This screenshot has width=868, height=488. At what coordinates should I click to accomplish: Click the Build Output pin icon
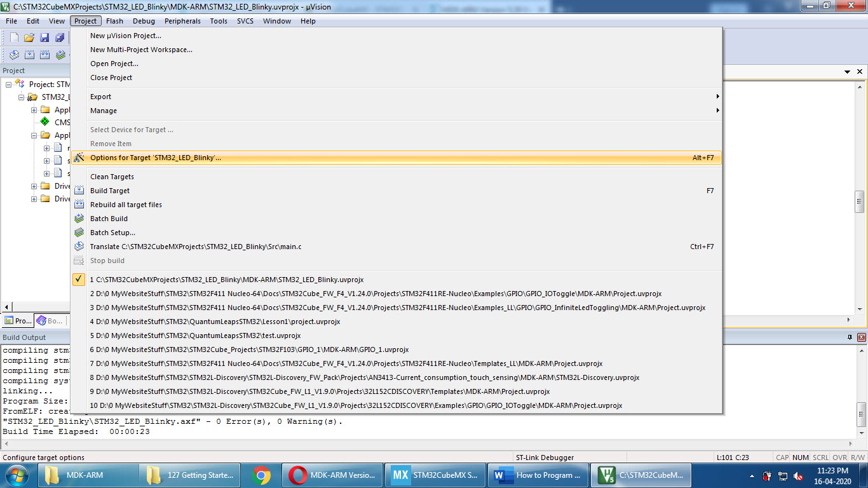[850, 337]
